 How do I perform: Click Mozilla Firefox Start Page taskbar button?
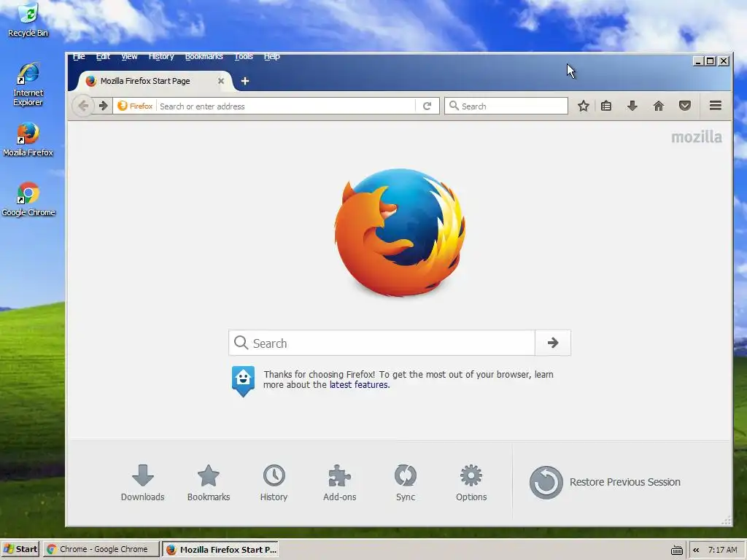click(220, 549)
